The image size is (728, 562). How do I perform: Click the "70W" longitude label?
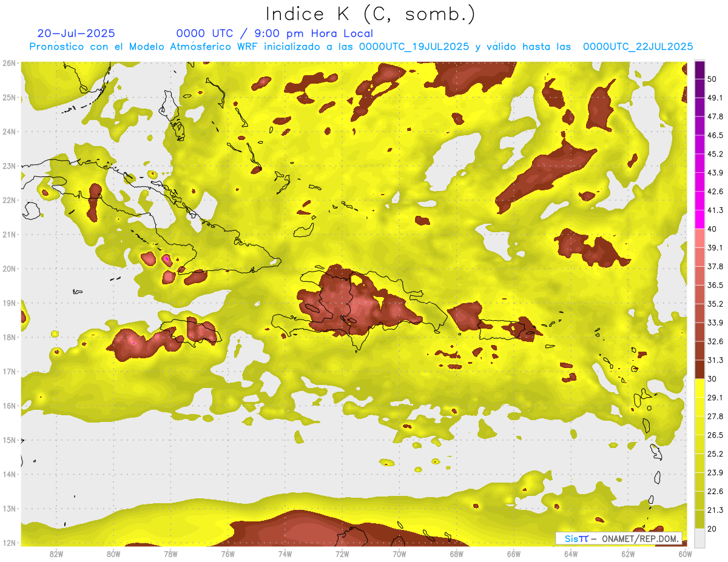[x=399, y=554]
